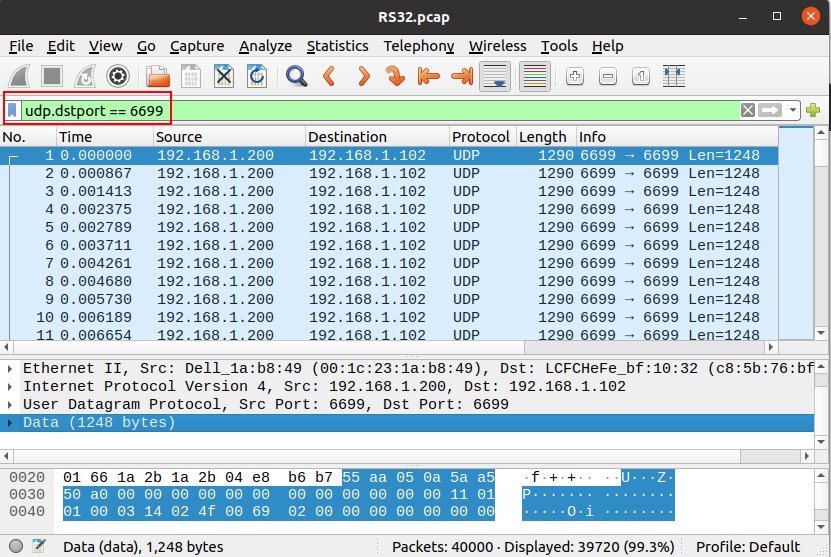Open the Edit menu
The image size is (831, 557).
(x=61, y=46)
